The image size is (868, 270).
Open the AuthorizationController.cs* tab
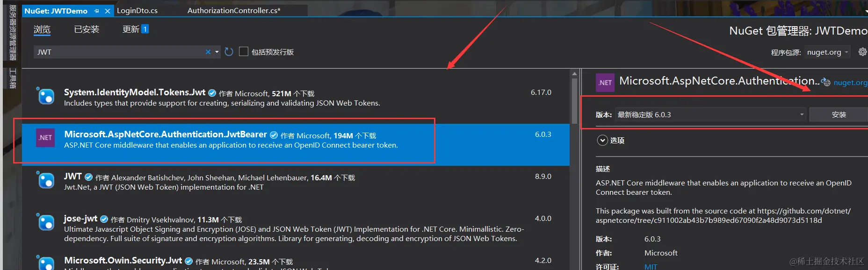pyautogui.click(x=234, y=10)
